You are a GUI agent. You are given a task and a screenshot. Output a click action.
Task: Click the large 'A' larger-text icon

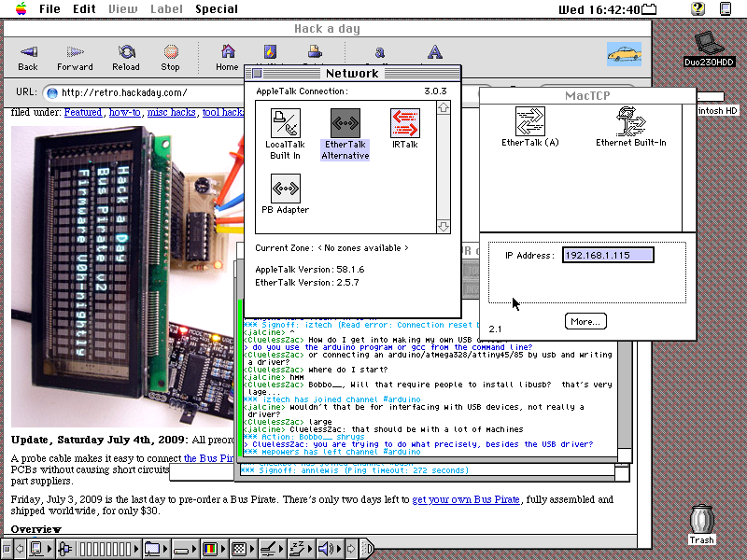tap(434, 52)
